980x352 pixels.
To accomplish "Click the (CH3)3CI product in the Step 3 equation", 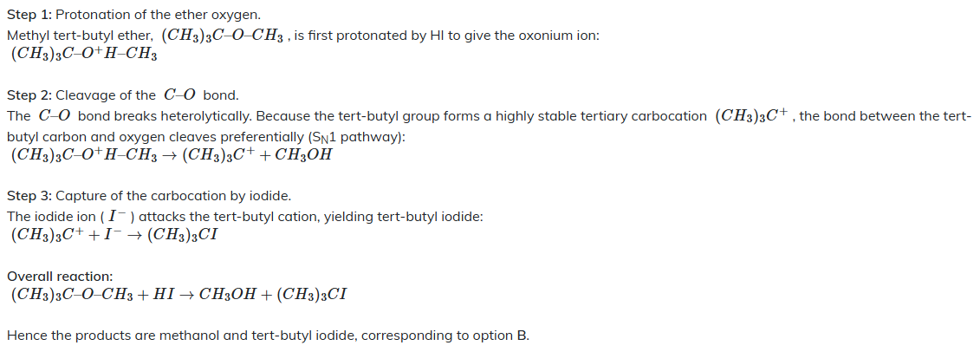I will (x=183, y=236).
